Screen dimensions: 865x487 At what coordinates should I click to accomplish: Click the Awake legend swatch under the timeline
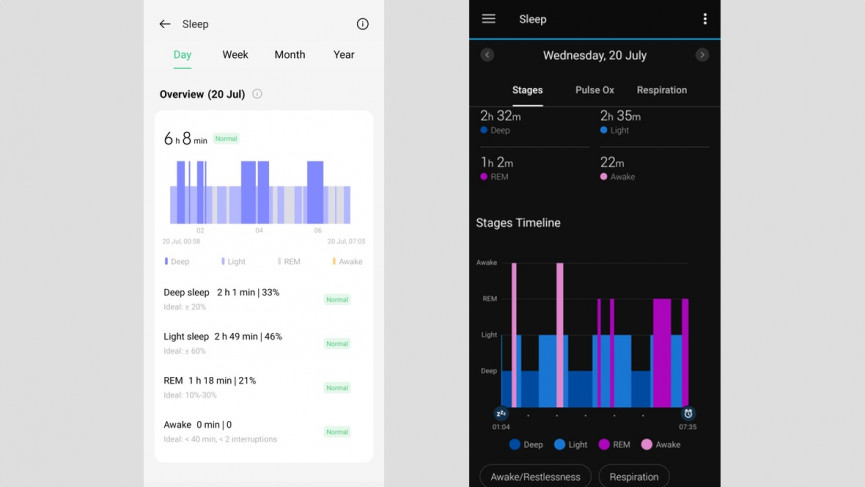coord(647,445)
